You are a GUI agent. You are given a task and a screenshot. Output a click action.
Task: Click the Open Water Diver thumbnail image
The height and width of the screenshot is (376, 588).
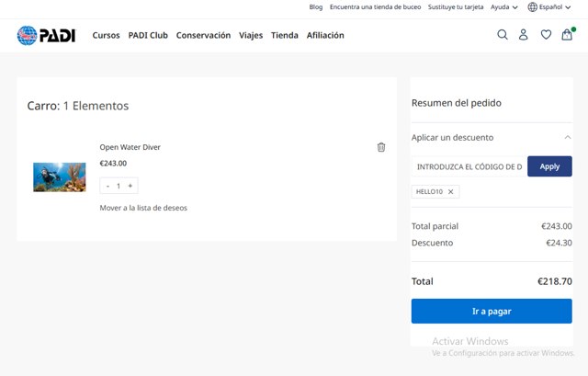click(x=59, y=177)
